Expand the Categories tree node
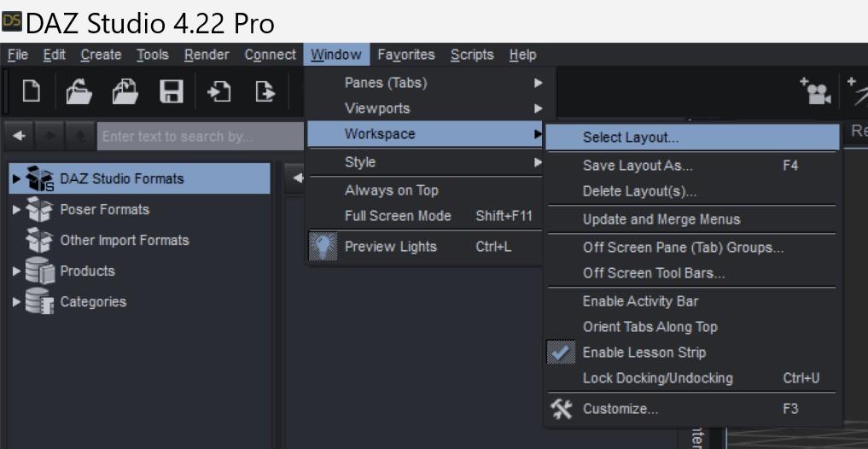Image resolution: width=868 pixels, height=449 pixels. click(16, 302)
